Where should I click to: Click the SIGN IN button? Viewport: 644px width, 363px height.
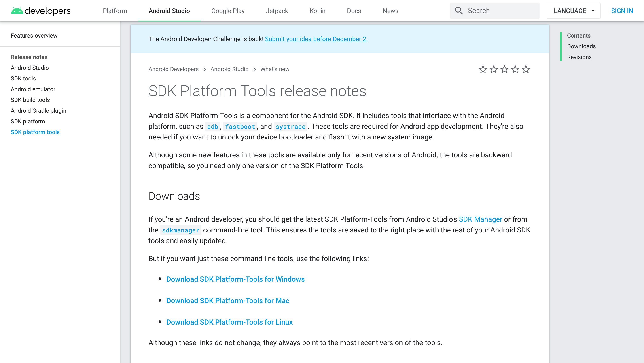[622, 11]
